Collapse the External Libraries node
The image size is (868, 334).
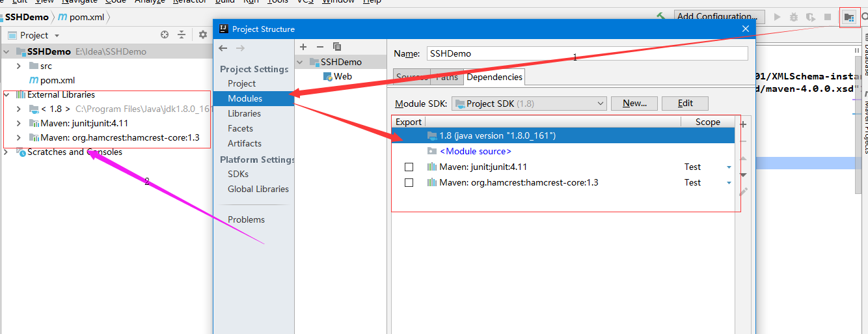pyautogui.click(x=7, y=94)
